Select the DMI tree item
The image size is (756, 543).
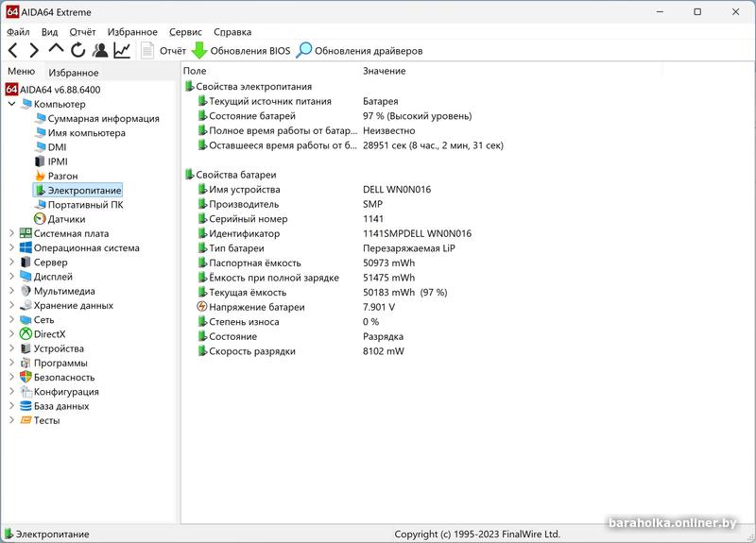57,147
